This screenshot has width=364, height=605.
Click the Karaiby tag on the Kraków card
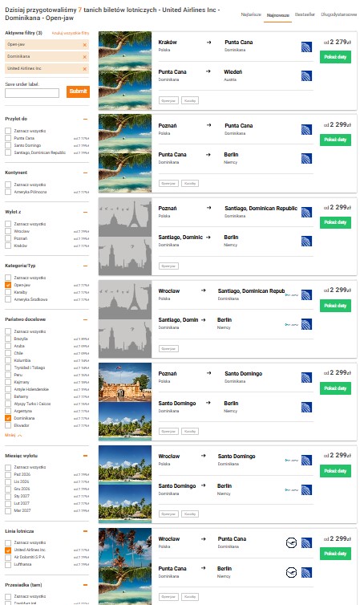(190, 101)
